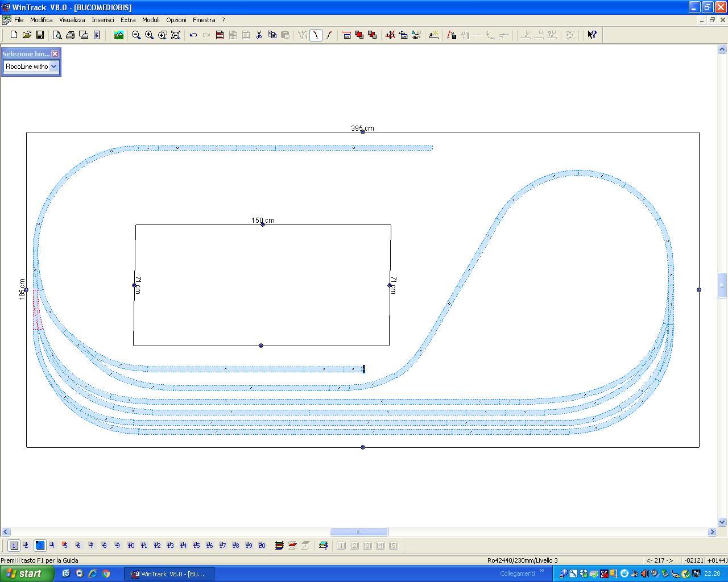The image size is (728, 582).
Task: Click the baseline with spark icon
Action: (x=433, y=35)
